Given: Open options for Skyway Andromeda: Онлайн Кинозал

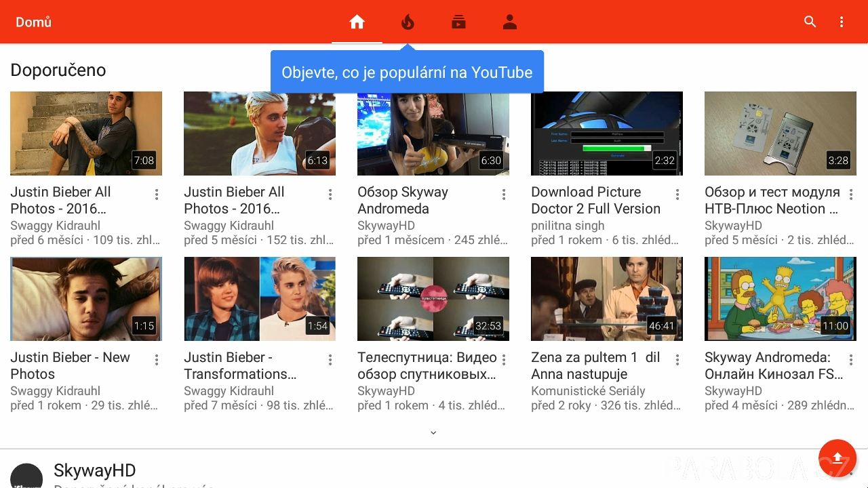Looking at the screenshot, I should pos(851,360).
